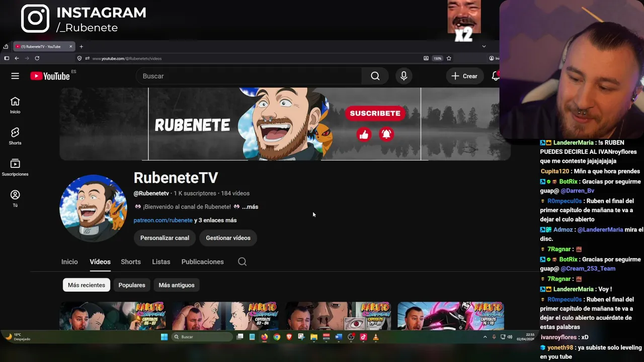Open Brave browser from the taskbar
This screenshot has height=362, width=644.
pos(289,337)
